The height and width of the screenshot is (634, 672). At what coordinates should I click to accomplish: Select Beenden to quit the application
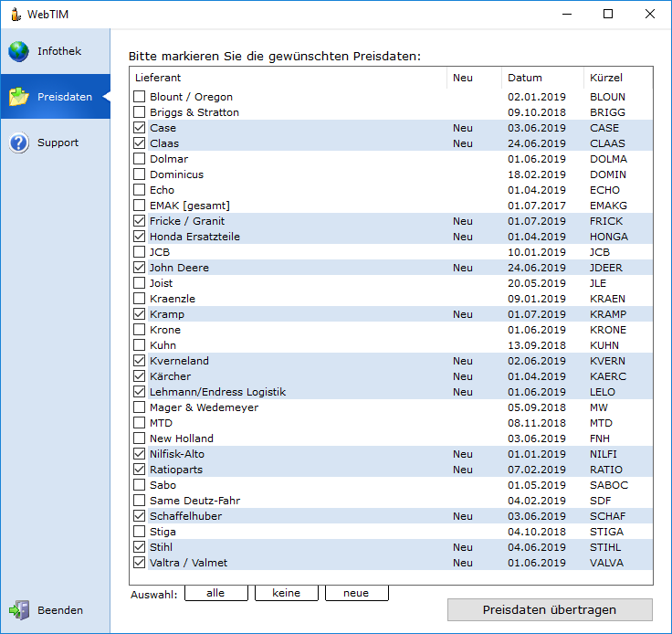click(x=56, y=610)
